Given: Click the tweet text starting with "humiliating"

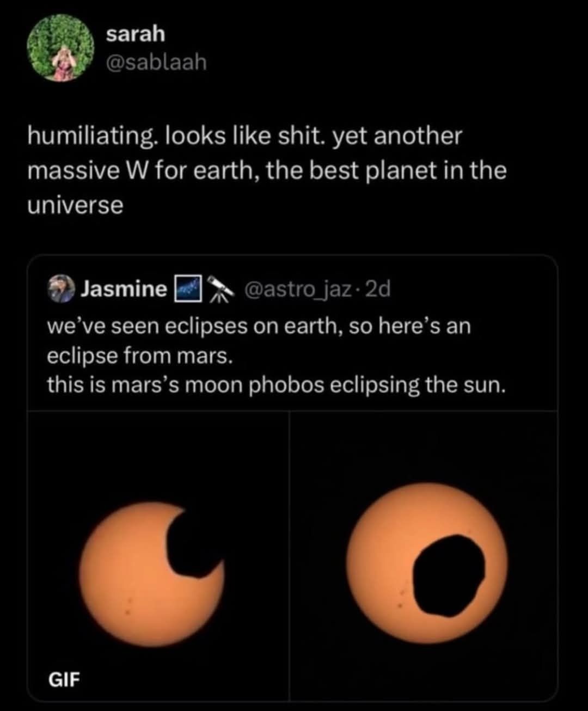Looking at the screenshot, I should (244, 136).
